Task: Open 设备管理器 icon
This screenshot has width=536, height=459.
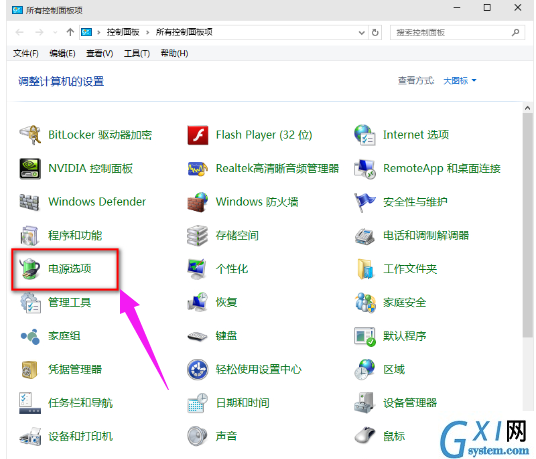Action: tap(364, 403)
